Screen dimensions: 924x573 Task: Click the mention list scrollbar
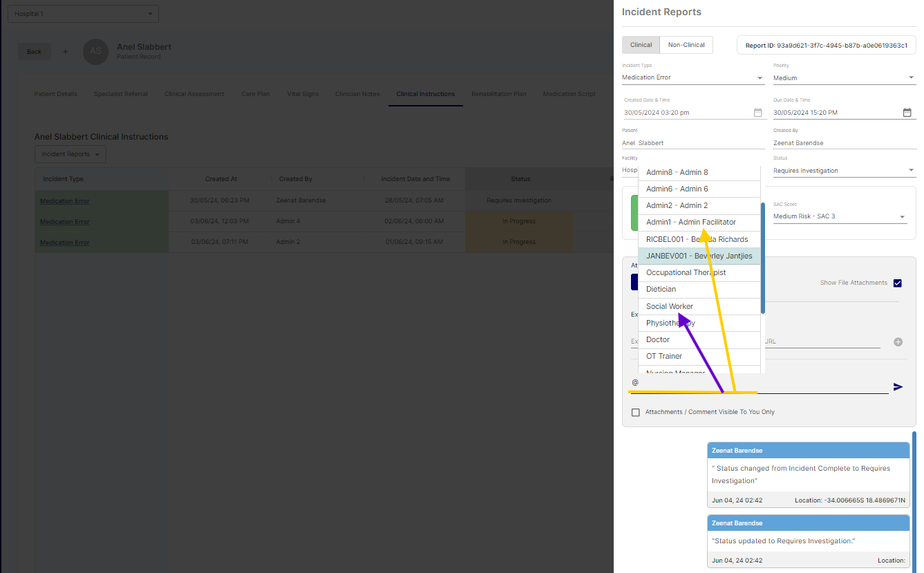click(763, 256)
